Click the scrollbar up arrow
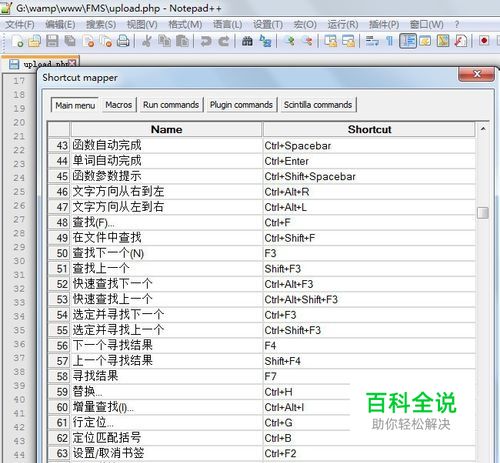The width and height of the screenshot is (500, 463). tap(483, 129)
